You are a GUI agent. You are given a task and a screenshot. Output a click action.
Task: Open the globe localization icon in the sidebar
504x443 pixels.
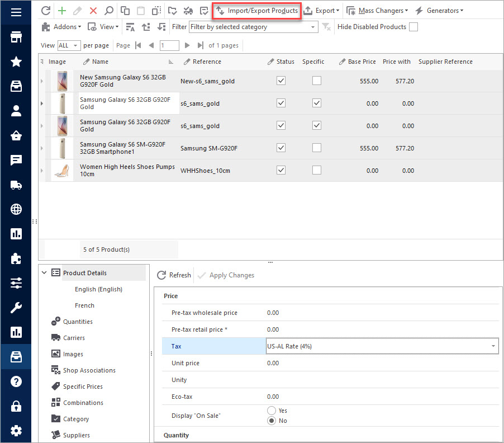16,209
